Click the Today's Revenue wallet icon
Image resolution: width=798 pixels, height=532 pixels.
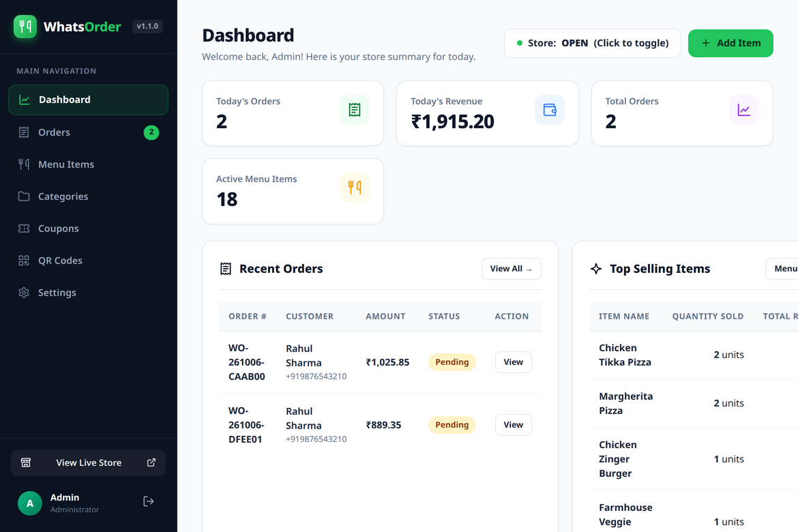[550, 109]
